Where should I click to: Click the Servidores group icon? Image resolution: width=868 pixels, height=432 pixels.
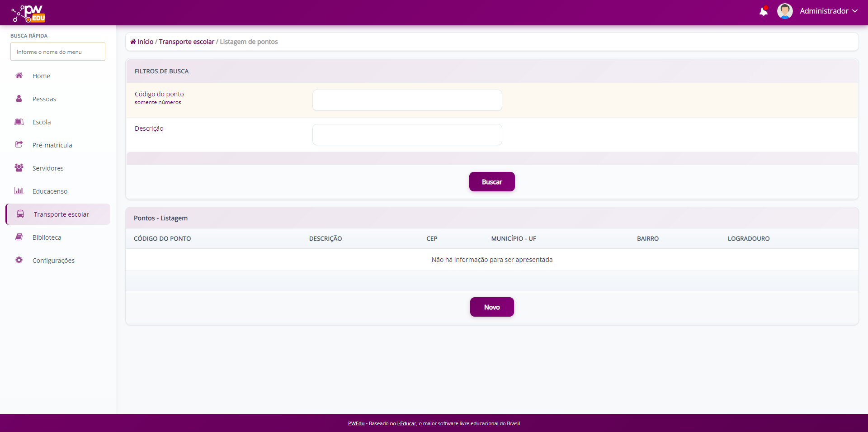coord(19,168)
